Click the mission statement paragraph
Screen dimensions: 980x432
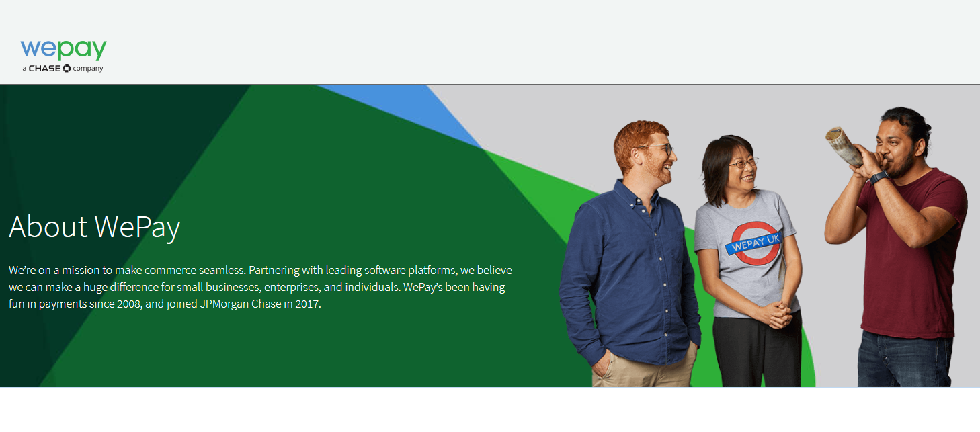pos(259,286)
